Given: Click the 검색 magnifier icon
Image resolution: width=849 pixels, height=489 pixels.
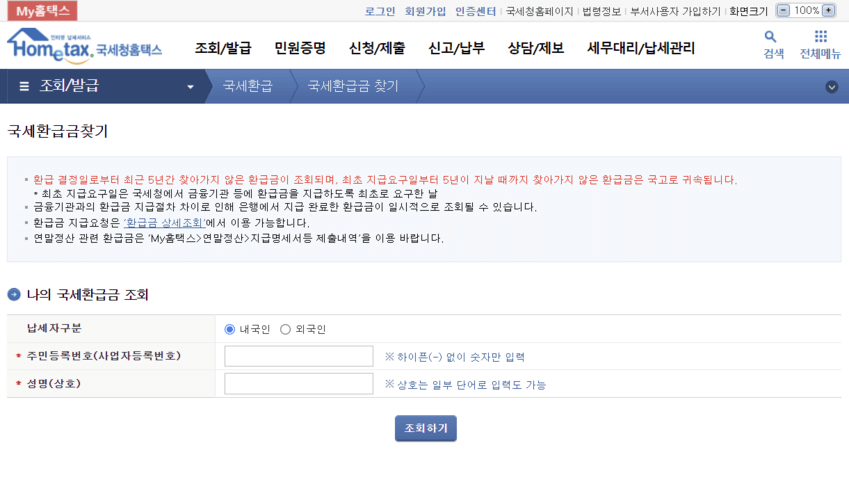Looking at the screenshot, I should [770, 37].
